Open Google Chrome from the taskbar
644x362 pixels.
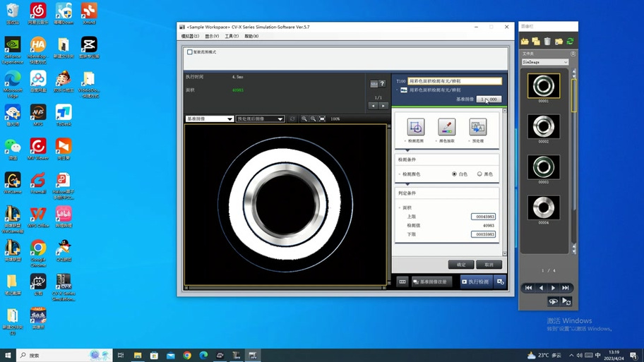(x=187, y=356)
